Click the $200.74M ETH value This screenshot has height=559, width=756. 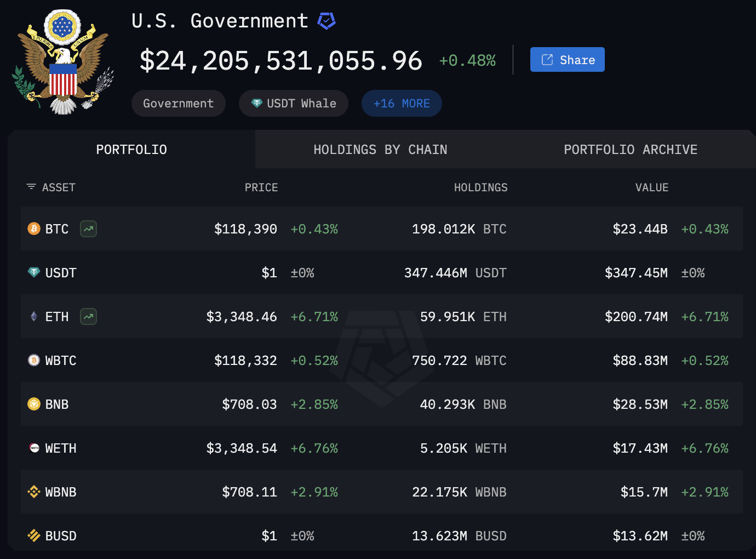pyautogui.click(x=636, y=317)
